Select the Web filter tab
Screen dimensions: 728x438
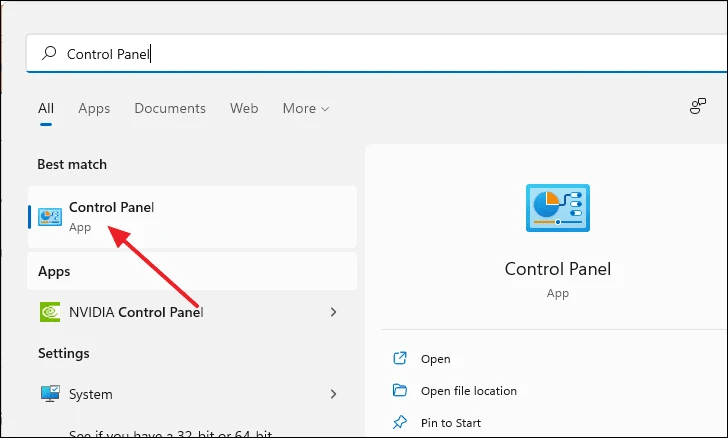click(244, 108)
